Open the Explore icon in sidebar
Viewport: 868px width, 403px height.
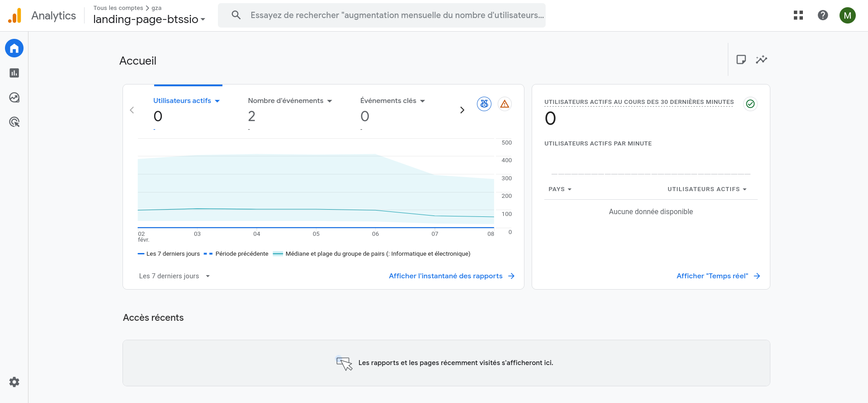pos(14,98)
